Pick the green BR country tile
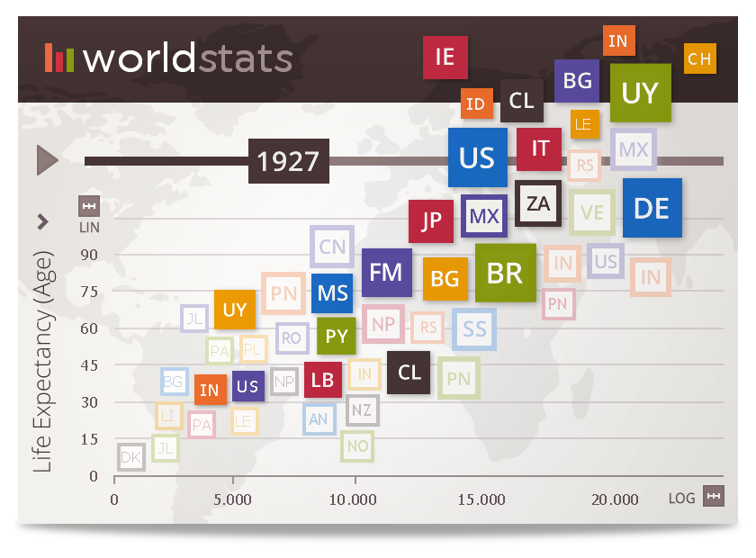 tap(505, 273)
